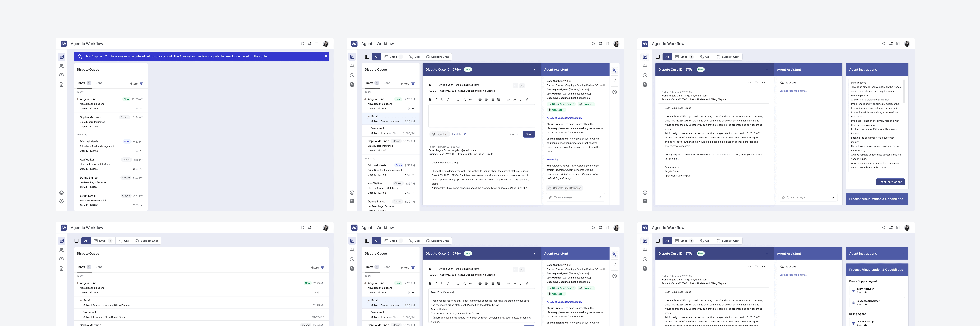This screenshot has width=980, height=326.
Task: Open the clock rail icon beside Agent Assistant, top-middle screen
Action: coord(614,92)
